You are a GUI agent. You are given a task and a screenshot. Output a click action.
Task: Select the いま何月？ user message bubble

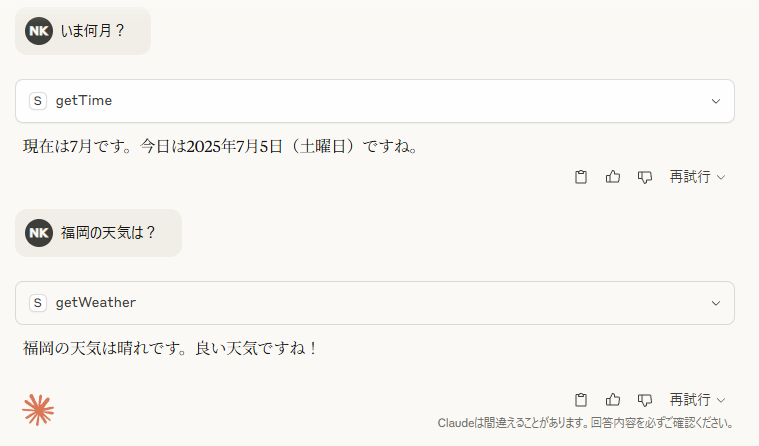(93, 31)
